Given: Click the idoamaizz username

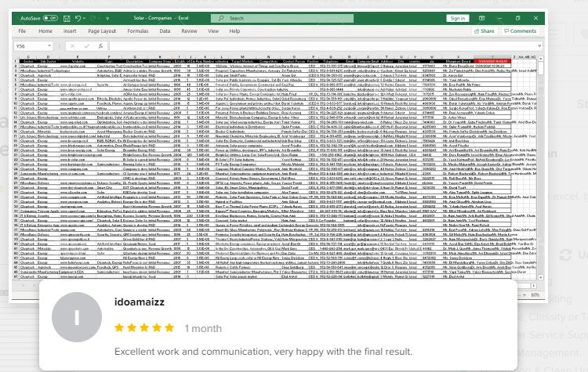Looking at the screenshot, I should pos(140,302).
